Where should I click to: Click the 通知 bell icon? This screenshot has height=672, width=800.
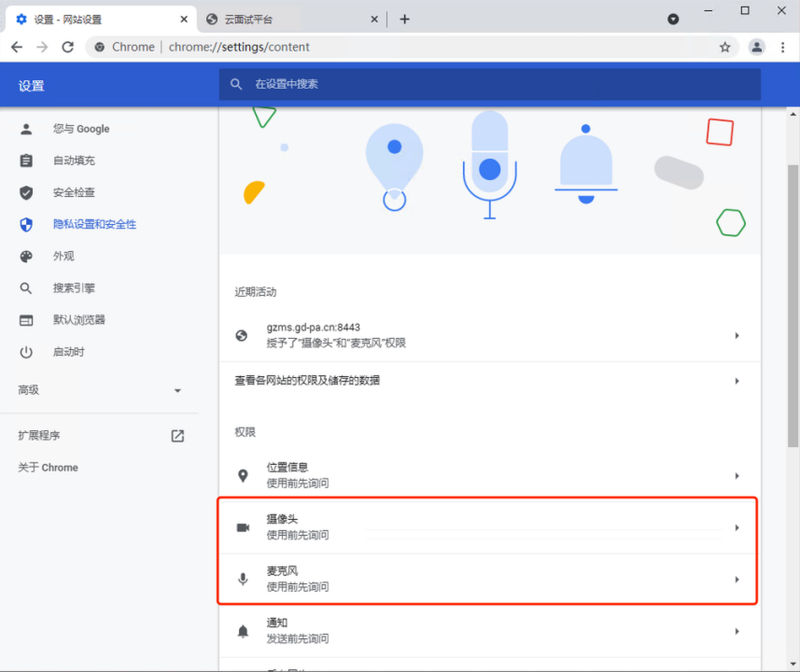[243, 631]
